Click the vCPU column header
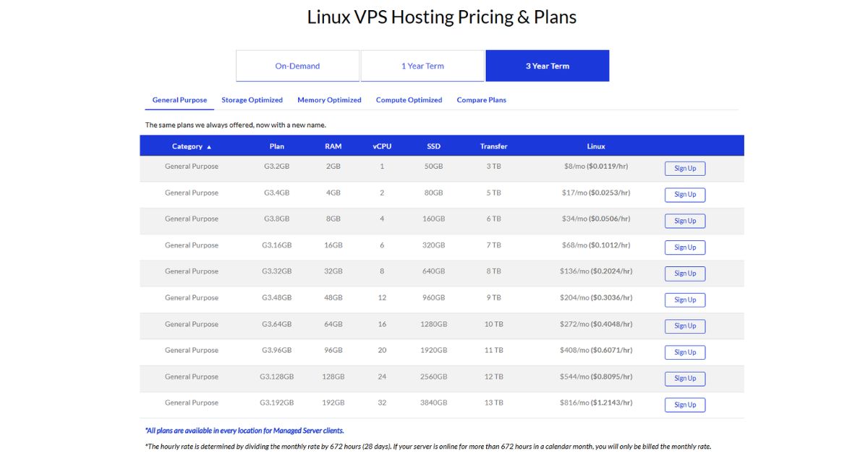The width and height of the screenshot is (868, 456). (381, 145)
